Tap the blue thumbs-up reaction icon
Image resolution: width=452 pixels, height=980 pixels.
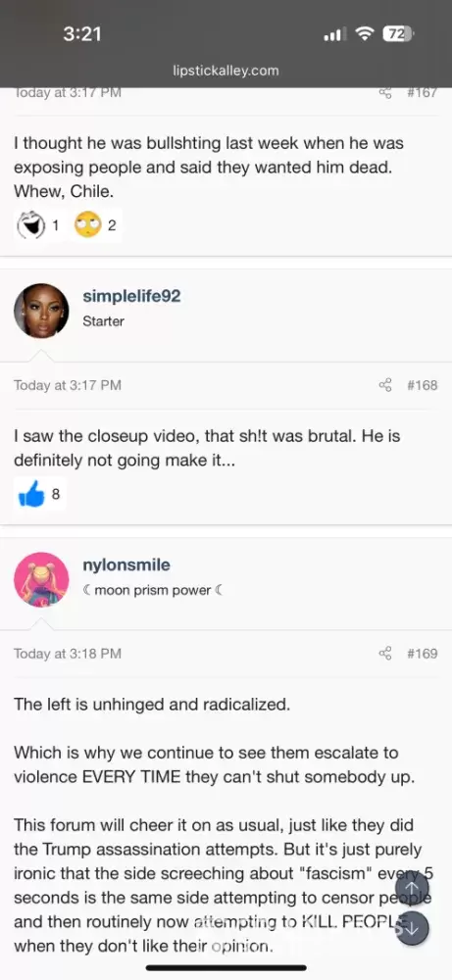click(31, 495)
